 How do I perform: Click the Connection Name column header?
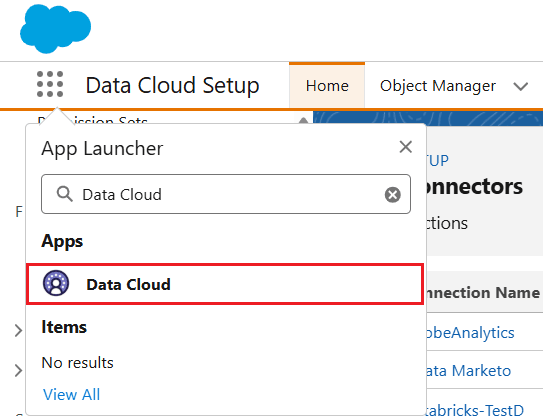tap(482, 293)
